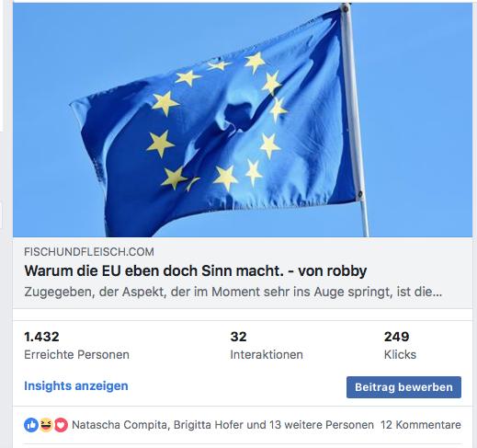Click the laughing Haha reaction emoji

click(x=46, y=425)
